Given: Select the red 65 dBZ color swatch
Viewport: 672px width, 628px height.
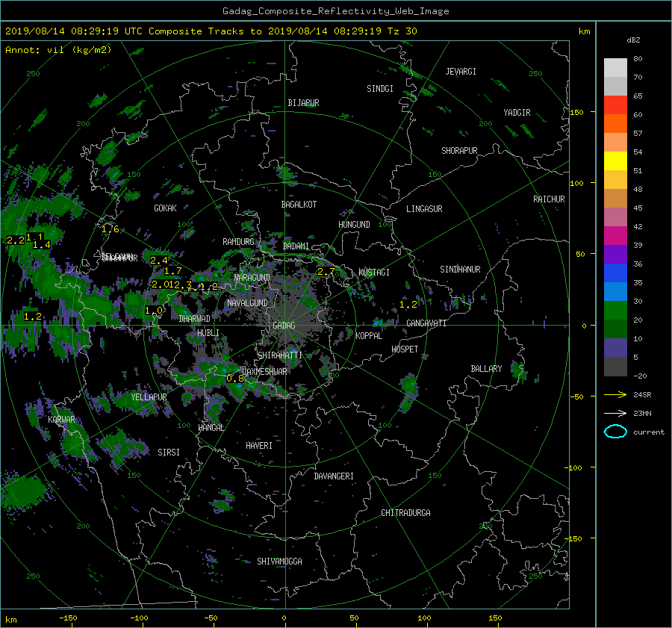Looking at the screenshot, I should [x=615, y=105].
